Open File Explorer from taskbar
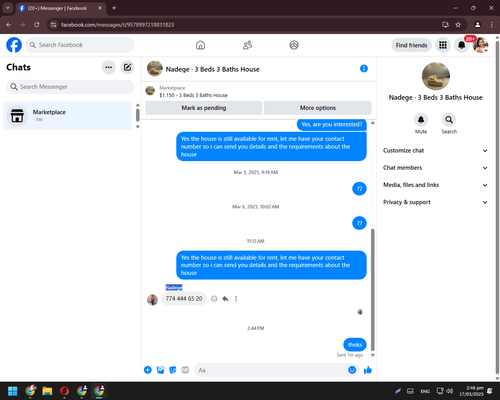500x400 pixels. (x=47, y=391)
